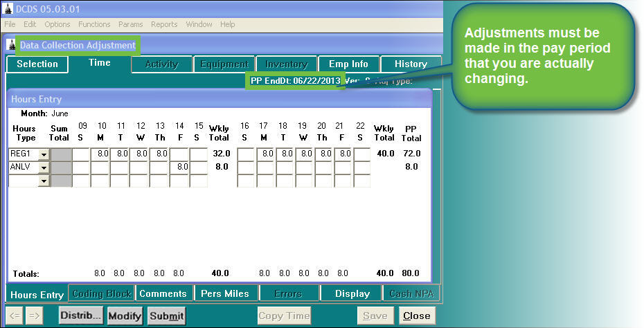Switch to the Coding Block bottom tab
Viewport: 644px width, 328px height.
(x=101, y=294)
